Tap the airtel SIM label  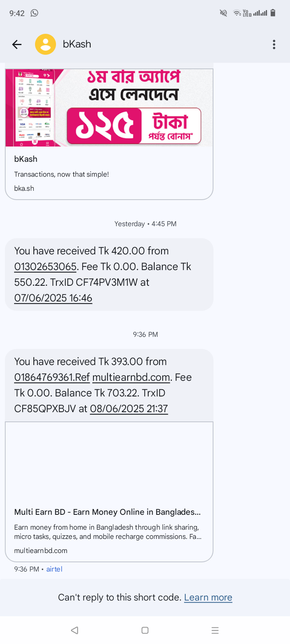click(x=54, y=569)
